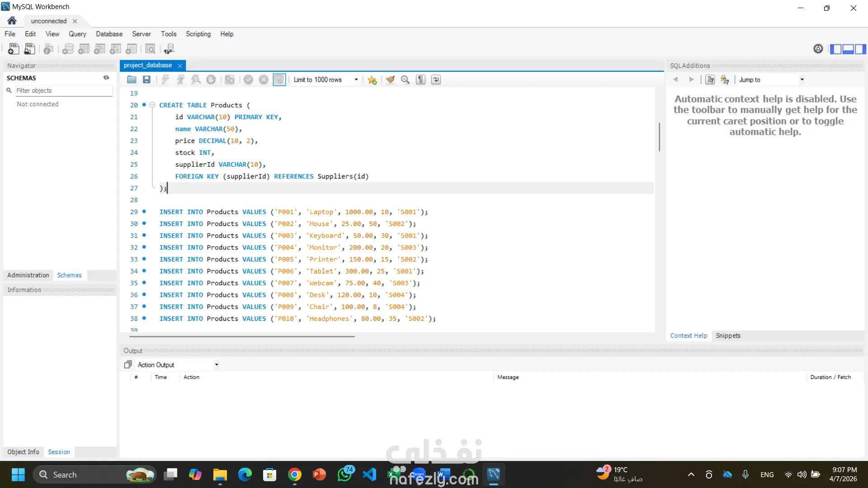Click the editor horizontal scrollbar

242,337
